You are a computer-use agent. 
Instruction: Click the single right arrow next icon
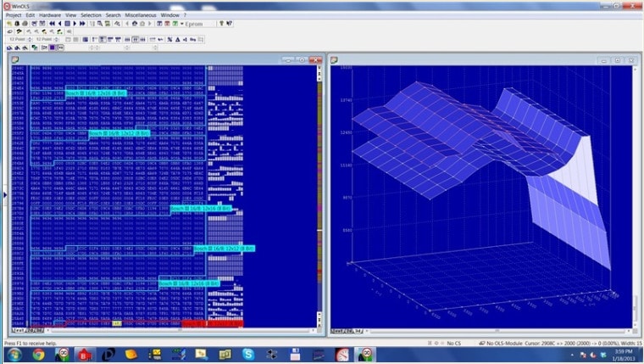[x=75, y=24]
